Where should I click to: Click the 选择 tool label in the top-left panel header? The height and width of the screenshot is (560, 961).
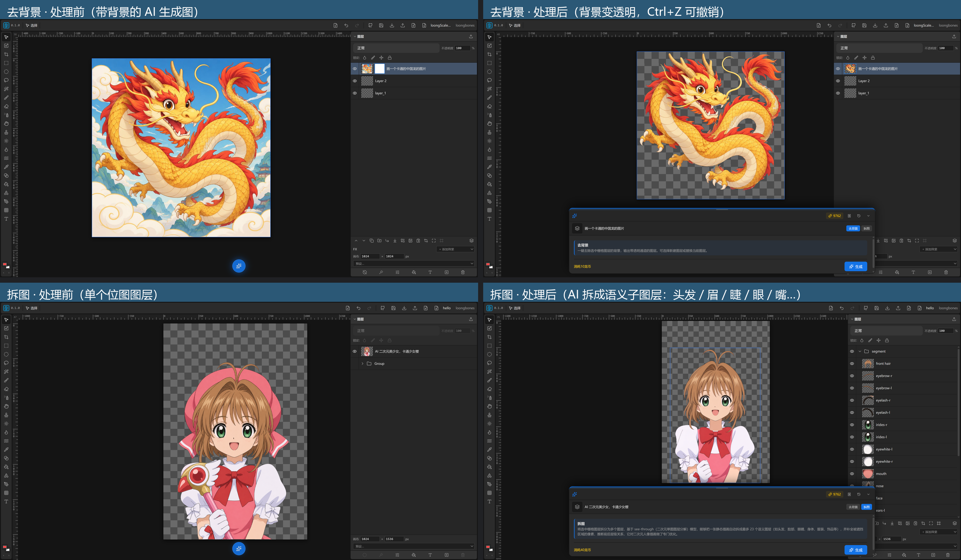tap(32, 26)
